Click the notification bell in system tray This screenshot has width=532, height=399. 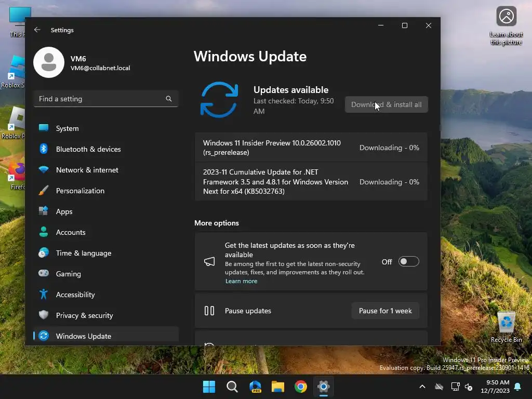pos(518,387)
